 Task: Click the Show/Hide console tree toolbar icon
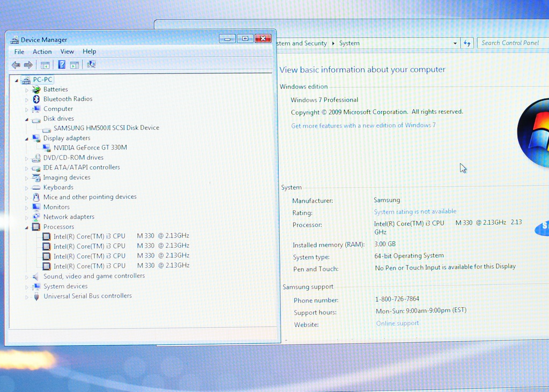click(45, 65)
